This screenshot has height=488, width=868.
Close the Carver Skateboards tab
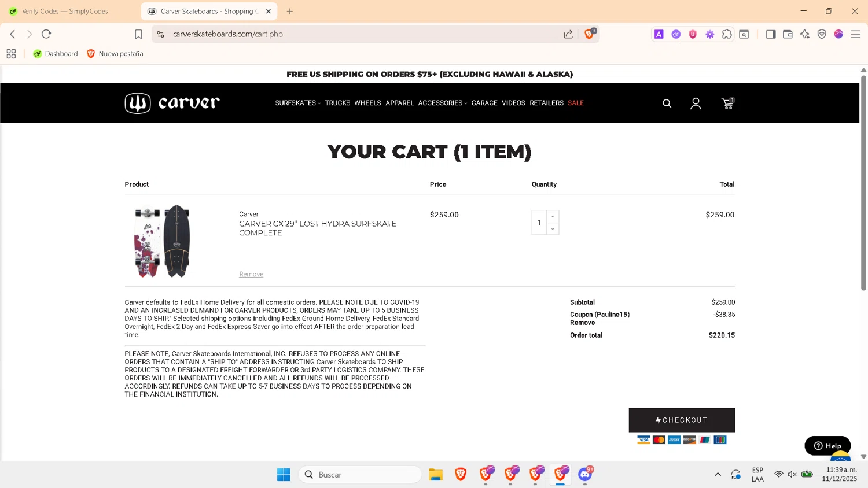269,11
